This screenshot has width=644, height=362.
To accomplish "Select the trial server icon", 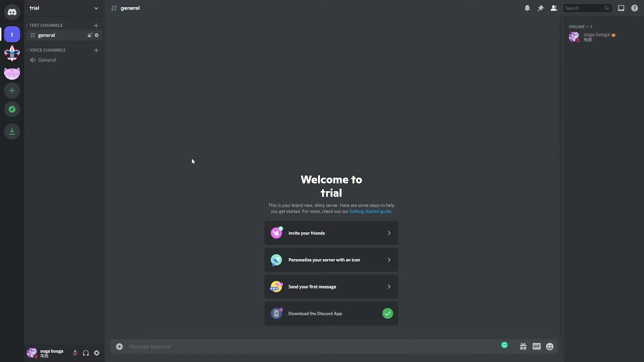I will click(x=12, y=35).
